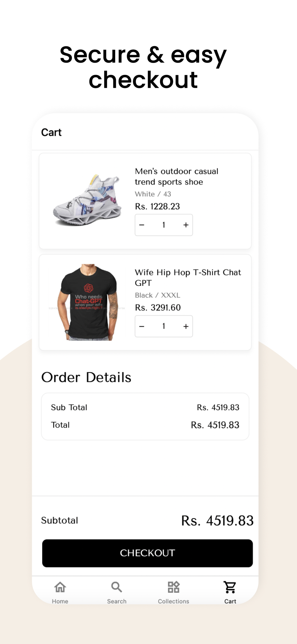This screenshot has width=297, height=644.
Task: Select the Home tab label
Action: click(x=60, y=601)
